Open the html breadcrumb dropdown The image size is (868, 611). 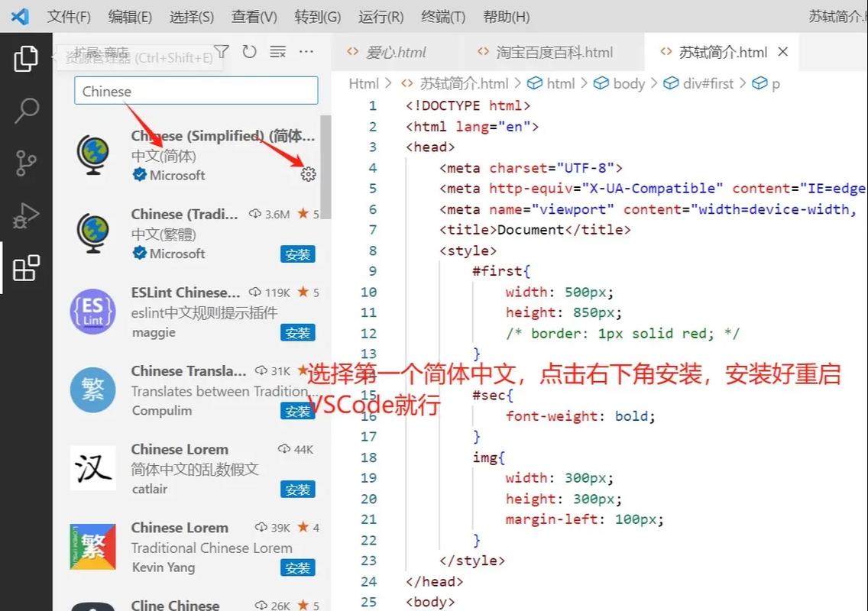pos(560,82)
